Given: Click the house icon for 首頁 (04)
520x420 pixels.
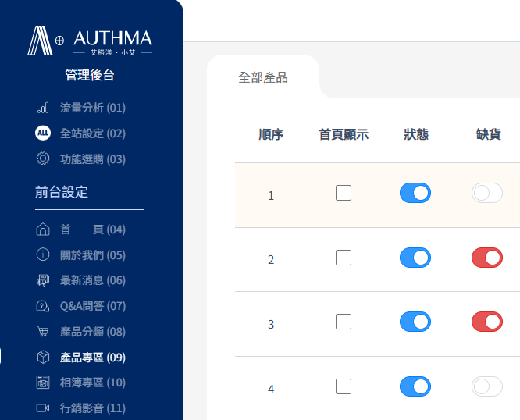Looking at the screenshot, I should click(43, 229).
